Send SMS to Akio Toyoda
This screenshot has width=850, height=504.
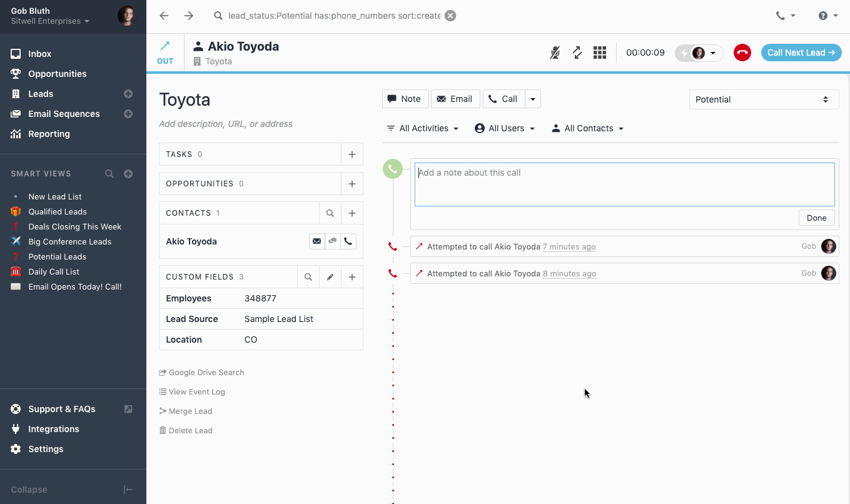(x=333, y=241)
